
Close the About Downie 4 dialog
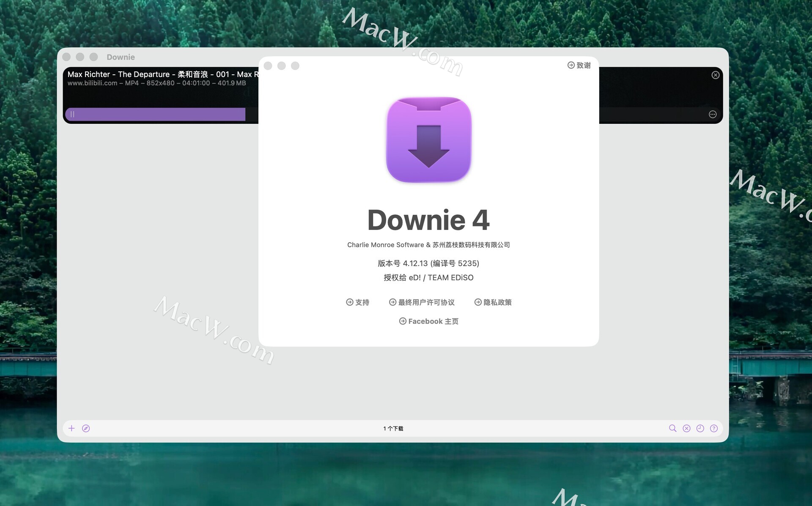click(x=268, y=66)
